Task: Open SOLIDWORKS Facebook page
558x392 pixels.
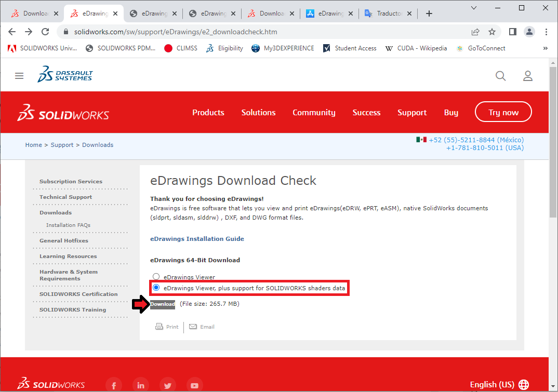Action: point(114,385)
